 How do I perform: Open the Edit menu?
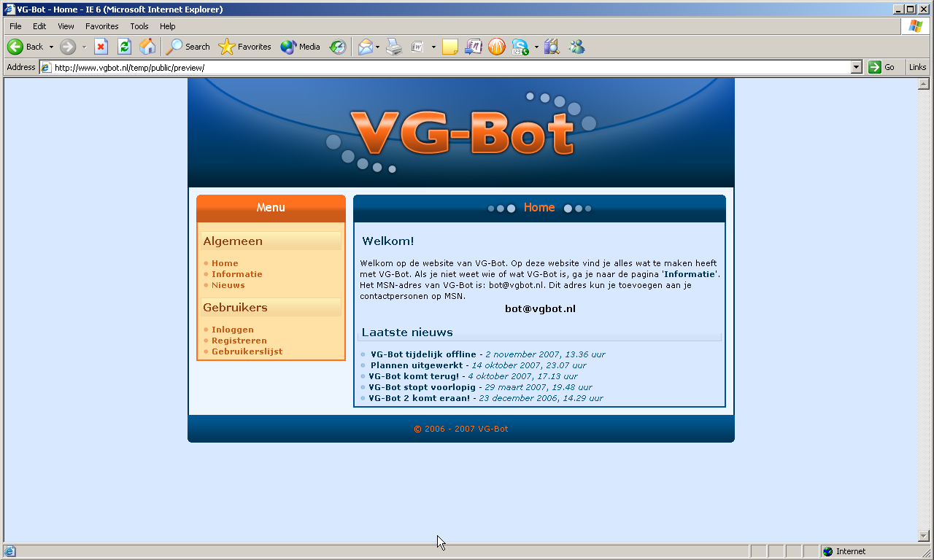pyautogui.click(x=39, y=26)
